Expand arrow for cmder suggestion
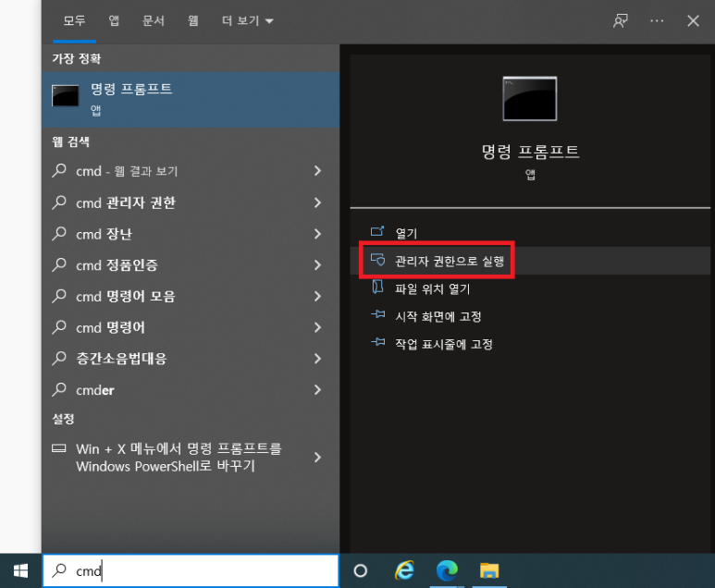The image size is (715, 588). tap(318, 390)
